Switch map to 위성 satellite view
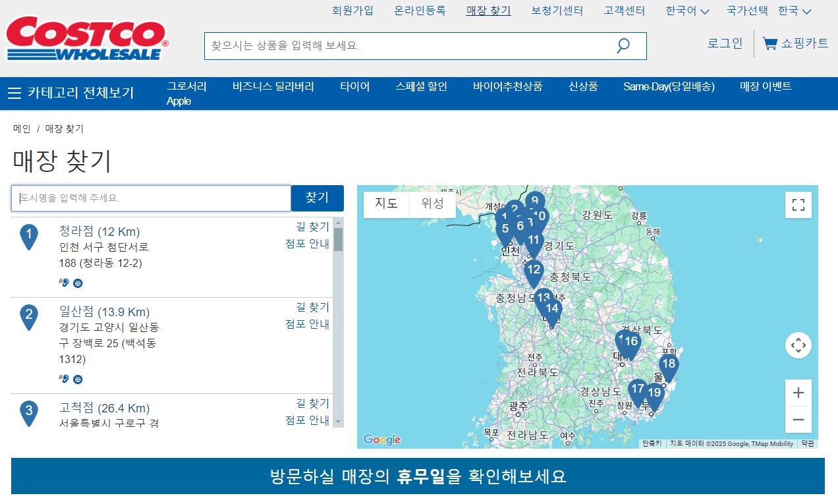The image size is (838, 504). coord(433,204)
